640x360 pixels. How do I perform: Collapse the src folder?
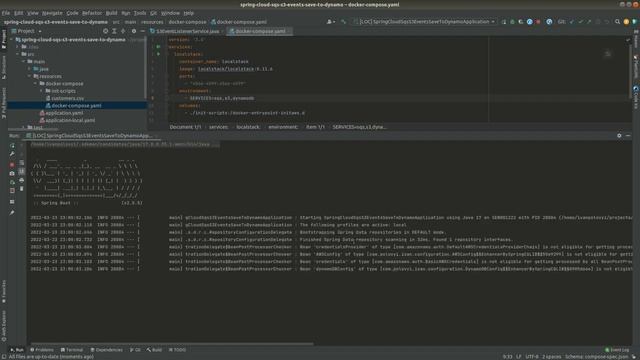(18, 54)
